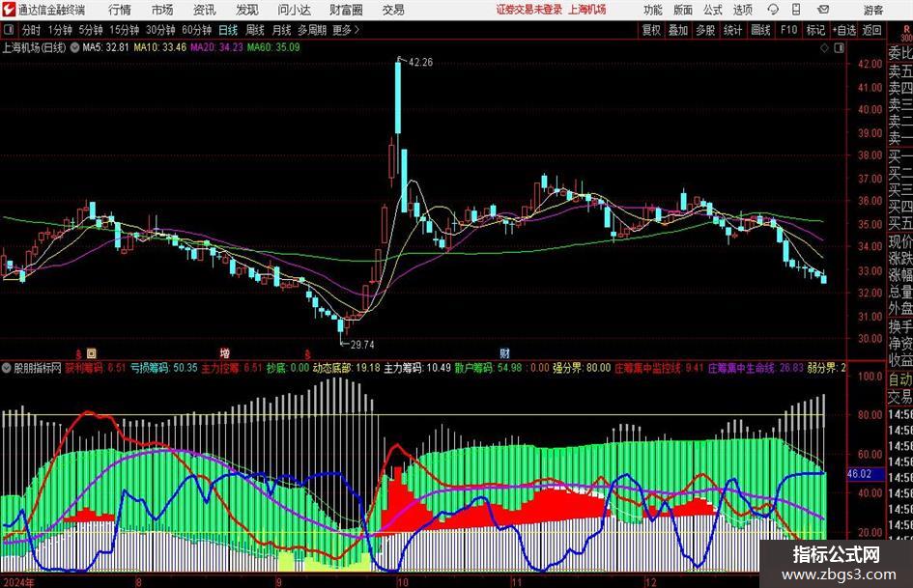Open the headset customer service icon
This screenshot has height=588, width=913.
[x=773, y=10]
